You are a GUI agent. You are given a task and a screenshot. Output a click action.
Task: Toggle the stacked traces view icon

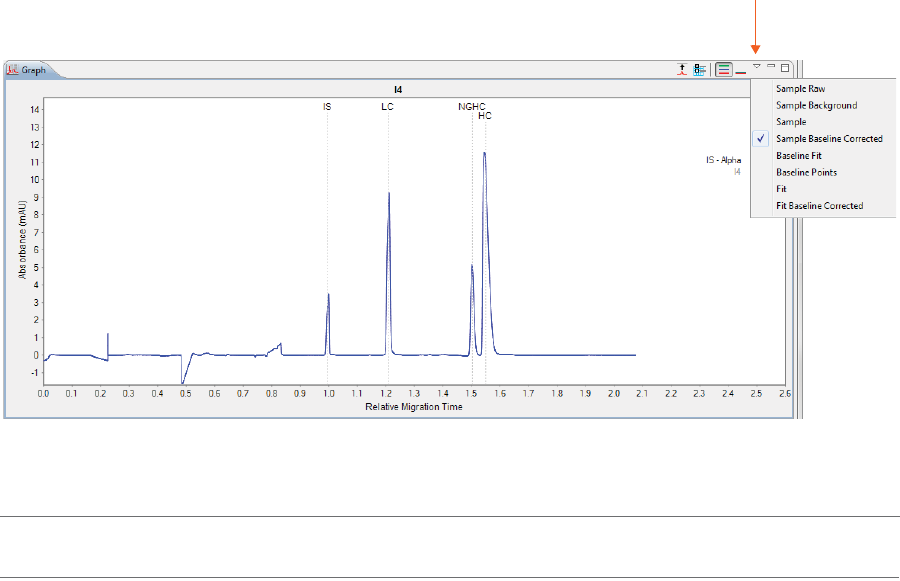pyautogui.click(x=724, y=69)
